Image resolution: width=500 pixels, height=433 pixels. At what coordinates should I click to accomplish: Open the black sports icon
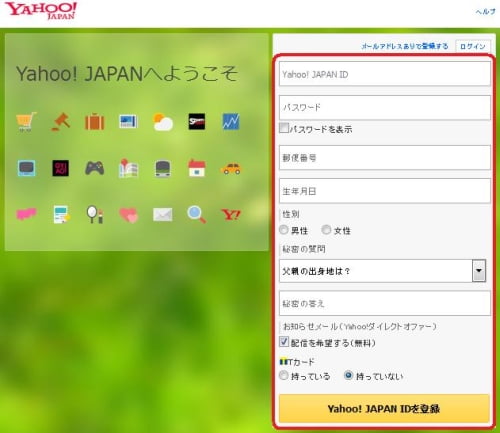(197, 122)
